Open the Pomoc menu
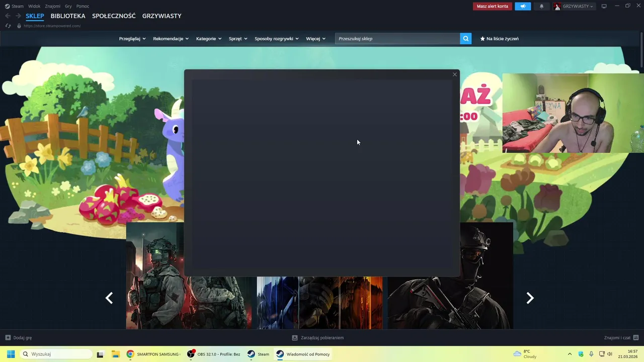Image resolution: width=644 pixels, height=362 pixels. point(83,6)
